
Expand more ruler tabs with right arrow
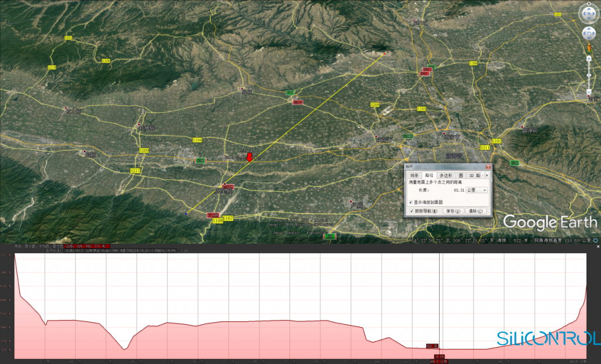point(487,175)
